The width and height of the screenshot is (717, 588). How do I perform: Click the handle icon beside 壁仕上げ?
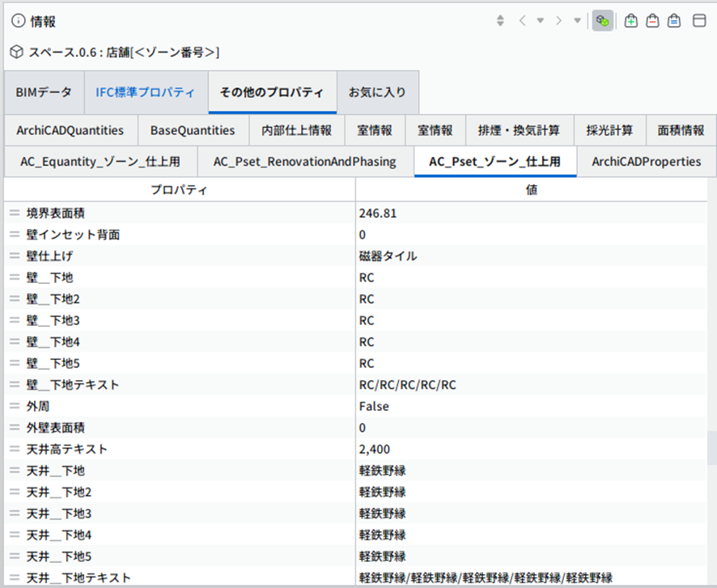pyautogui.click(x=15, y=256)
